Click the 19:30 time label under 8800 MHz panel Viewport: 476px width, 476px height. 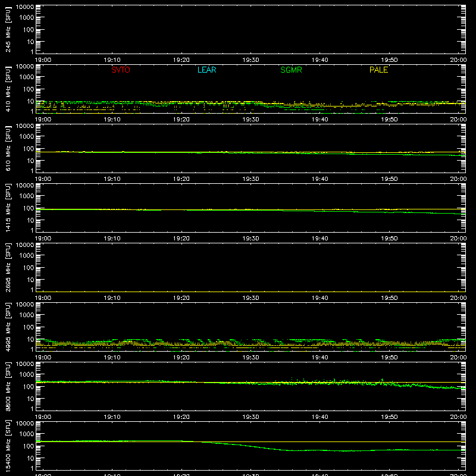click(250, 417)
